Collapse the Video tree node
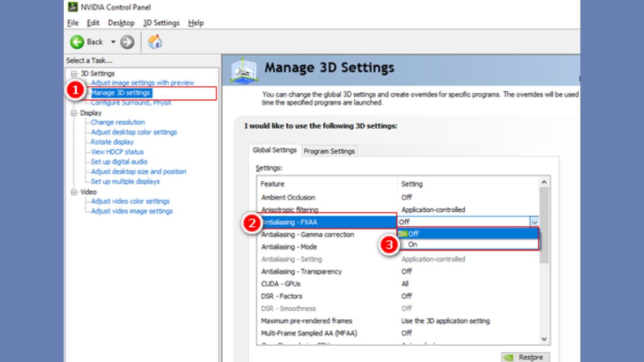This screenshot has width=644, height=362. pyautogui.click(x=74, y=192)
